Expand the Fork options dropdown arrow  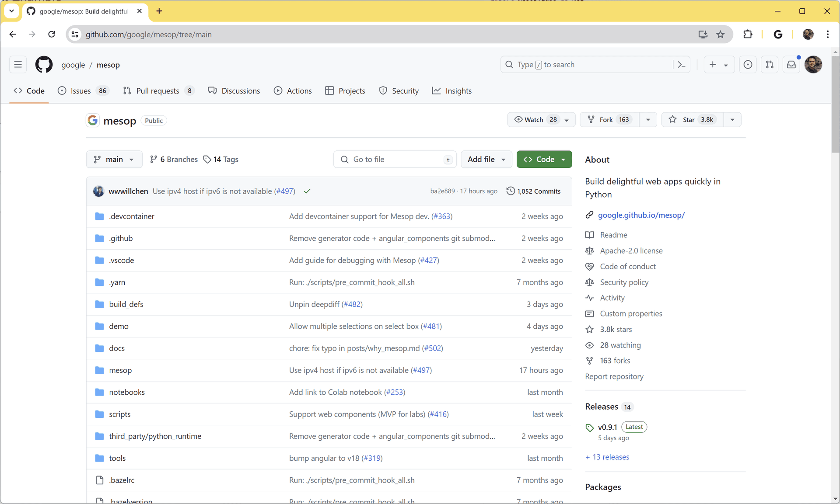pos(648,120)
